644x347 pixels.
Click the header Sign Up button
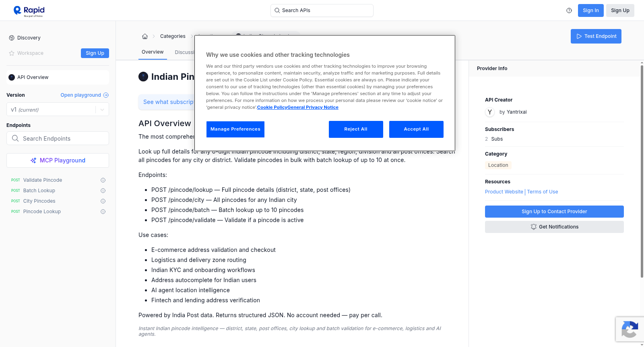(620, 10)
